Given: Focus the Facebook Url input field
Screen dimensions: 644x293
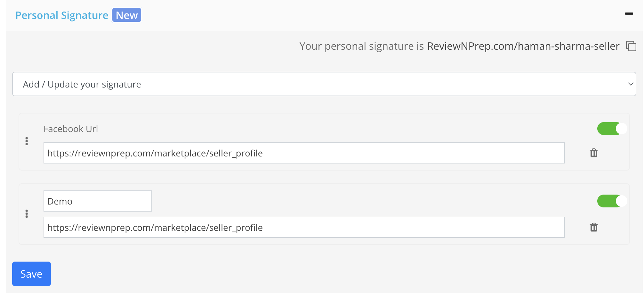Looking at the screenshot, I should tap(304, 153).
